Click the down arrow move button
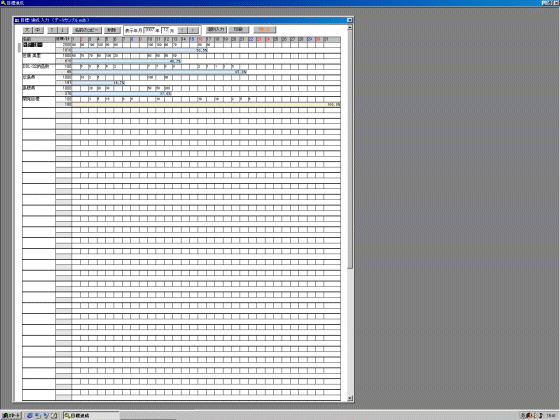The height and width of the screenshot is (420, 560). coord(63,30)
